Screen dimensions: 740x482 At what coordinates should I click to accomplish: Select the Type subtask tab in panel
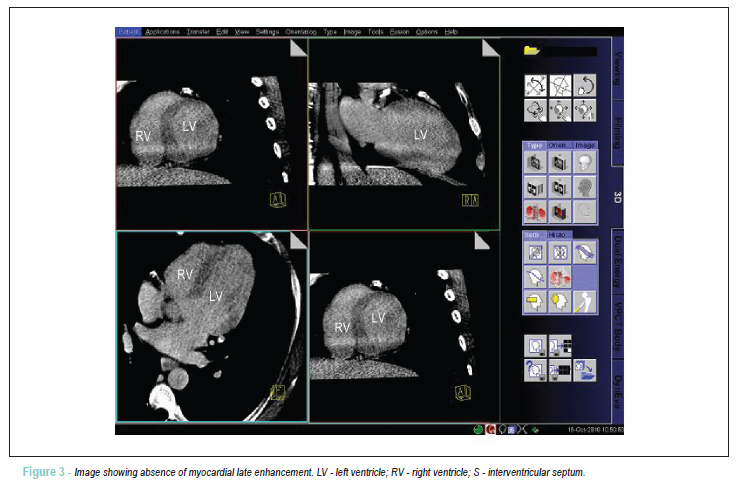tap(534, 145)
